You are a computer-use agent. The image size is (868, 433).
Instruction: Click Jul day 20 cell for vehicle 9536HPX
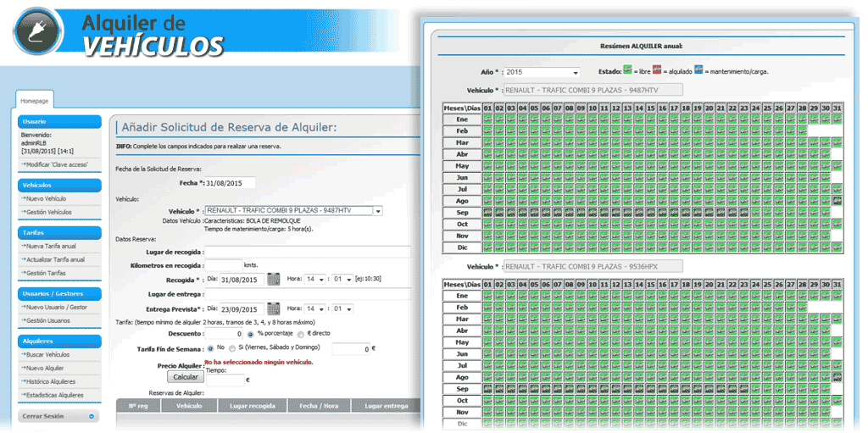pyautogui.click(x=709, y=366)
